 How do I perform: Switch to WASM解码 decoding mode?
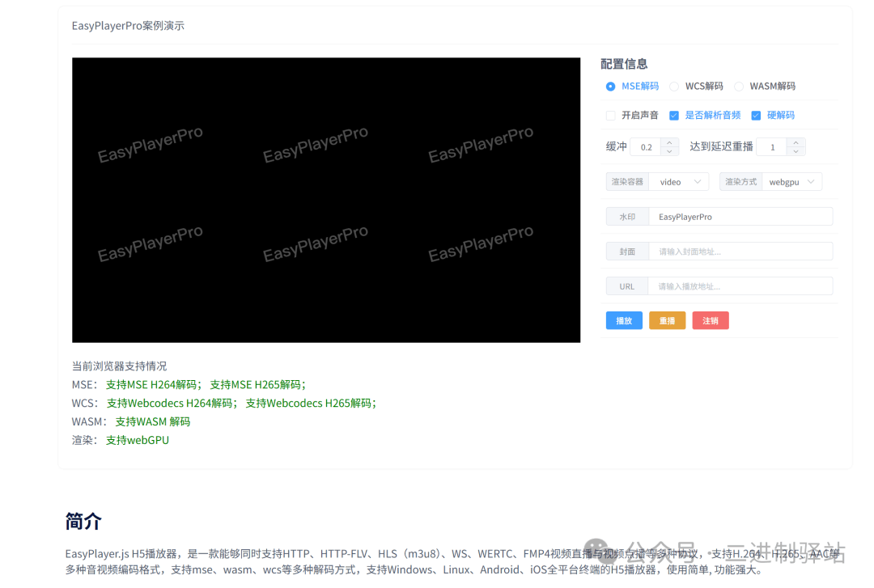tap(739, 87)
